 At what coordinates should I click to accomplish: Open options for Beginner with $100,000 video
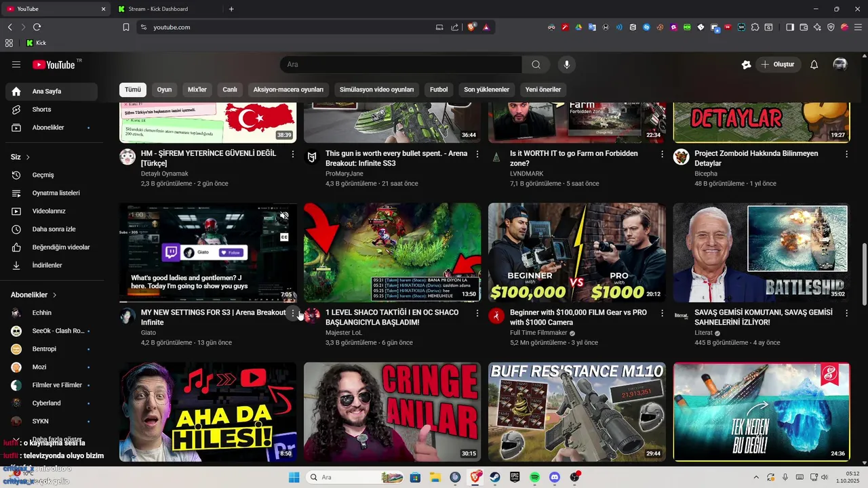tap(662, 313)
